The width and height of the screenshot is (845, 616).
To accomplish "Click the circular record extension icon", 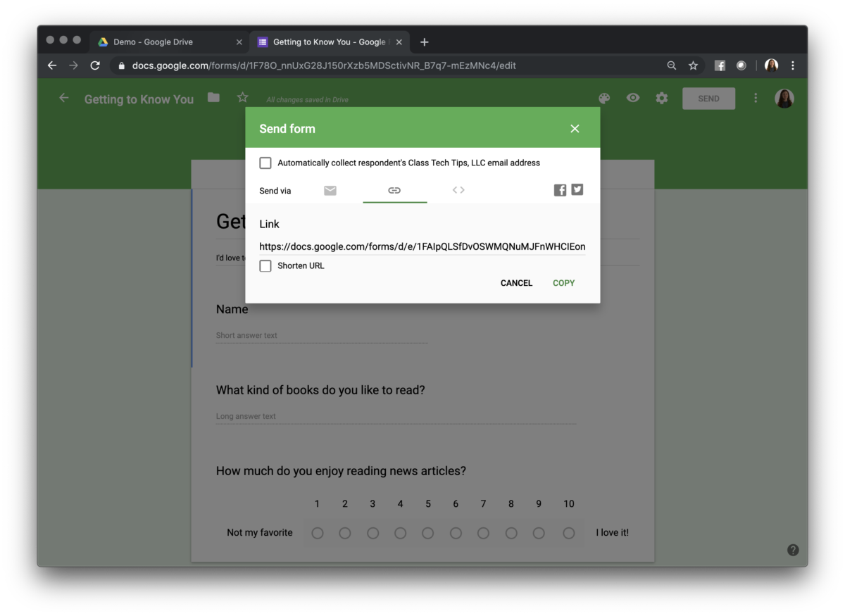I will point(741,65).
